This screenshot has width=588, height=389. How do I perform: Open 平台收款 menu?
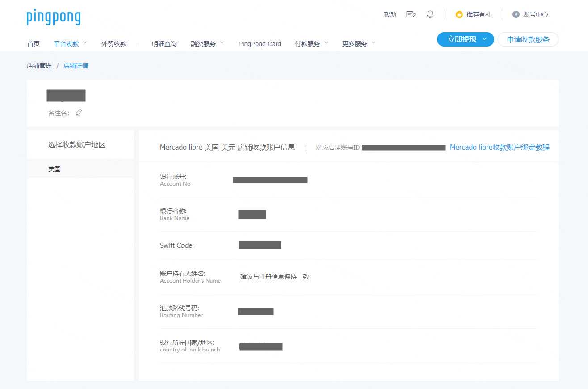click(x=66, y=44)
